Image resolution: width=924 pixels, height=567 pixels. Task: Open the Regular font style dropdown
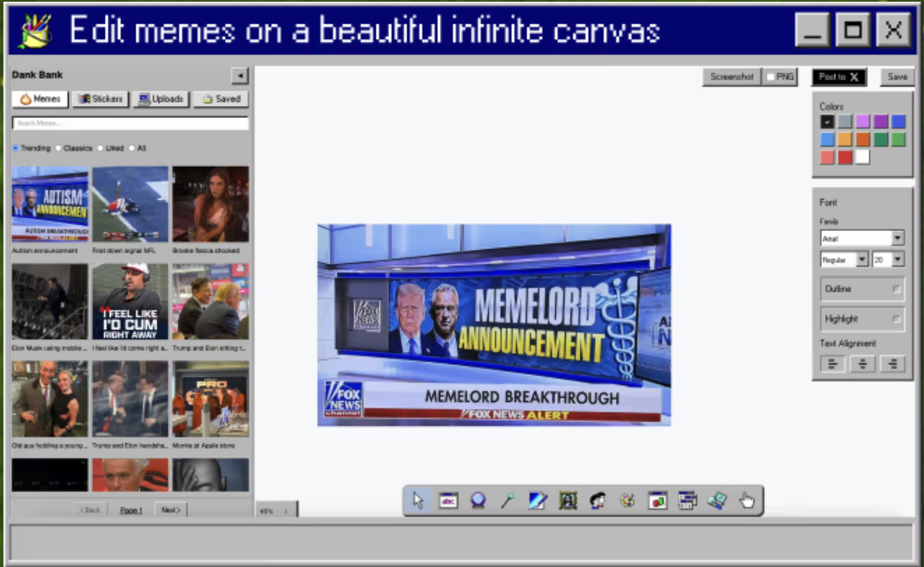tap(844, 260)
